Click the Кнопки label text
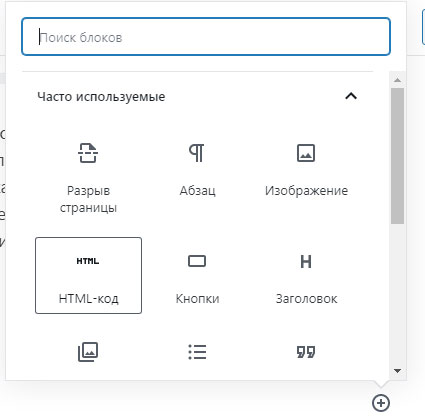 click(197, 299)
